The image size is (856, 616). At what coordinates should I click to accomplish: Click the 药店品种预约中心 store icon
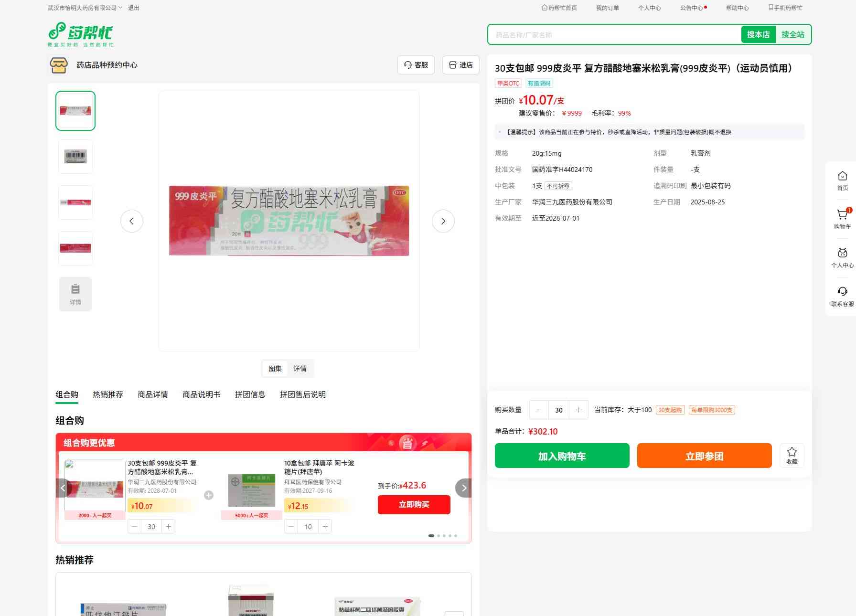[59, 65]
